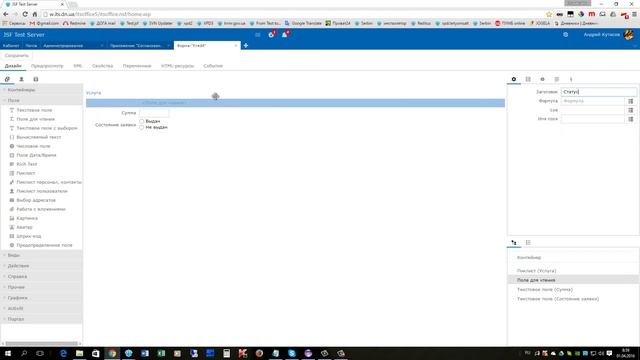
Task: Expand the Графики section
Action: pyautogui.click(x=42, y=298)
